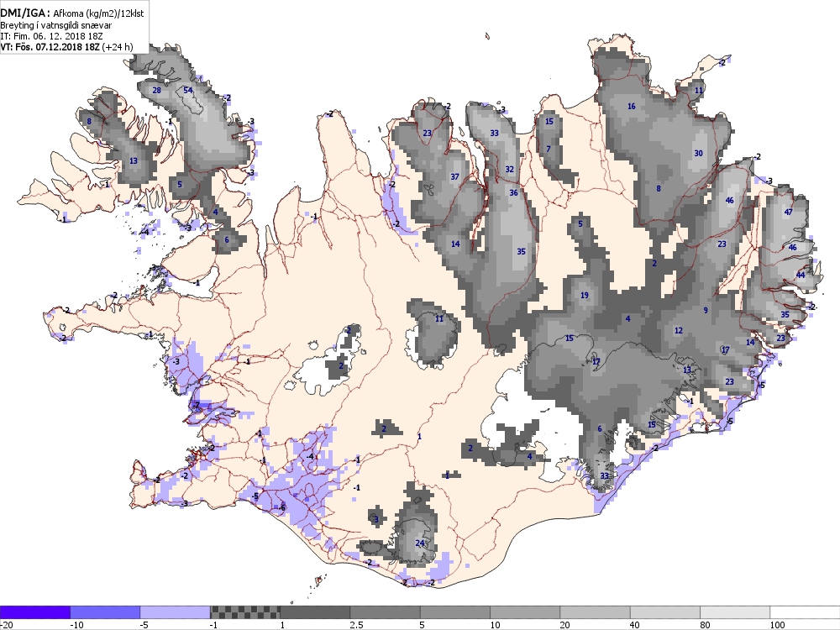Viewport: 840px width, 630px height.
Task: Select the "37" value on the northern peninsula
Action: click(454, 176)
